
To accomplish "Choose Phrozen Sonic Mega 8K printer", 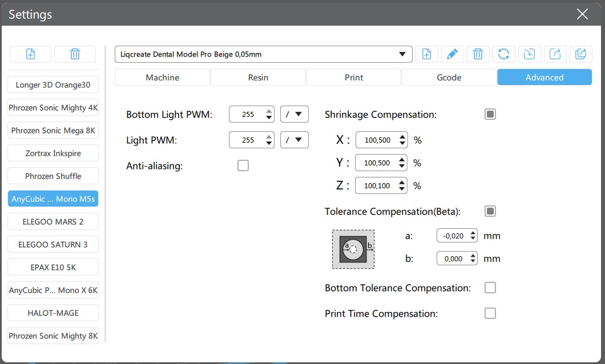I will 53,130.
